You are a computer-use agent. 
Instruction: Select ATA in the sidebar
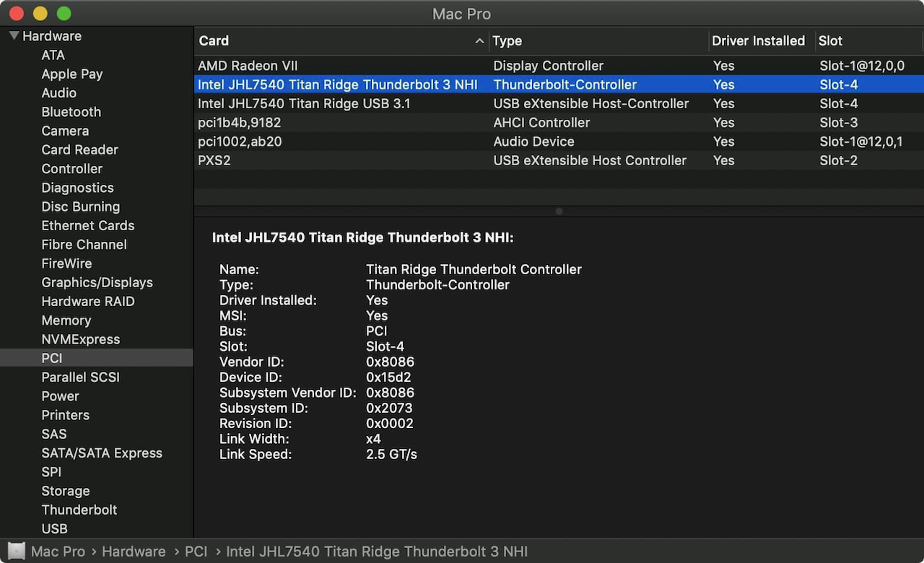53,55
